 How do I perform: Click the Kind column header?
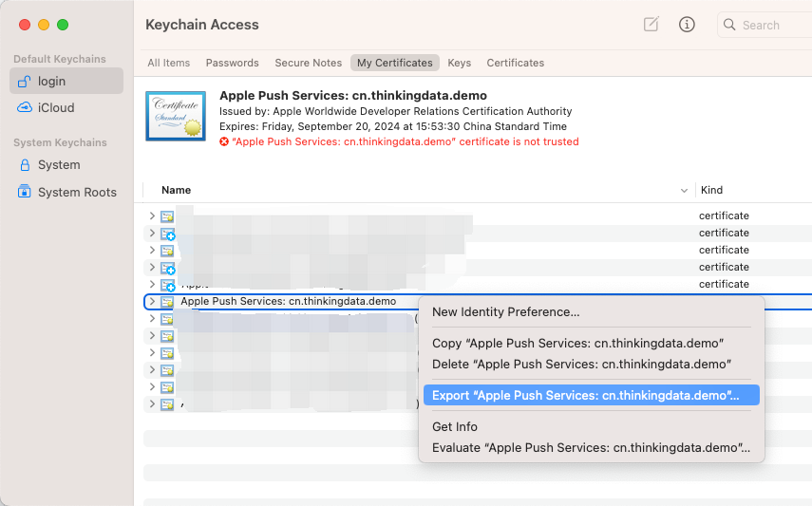pyautogui.click(x=711, y=190)
